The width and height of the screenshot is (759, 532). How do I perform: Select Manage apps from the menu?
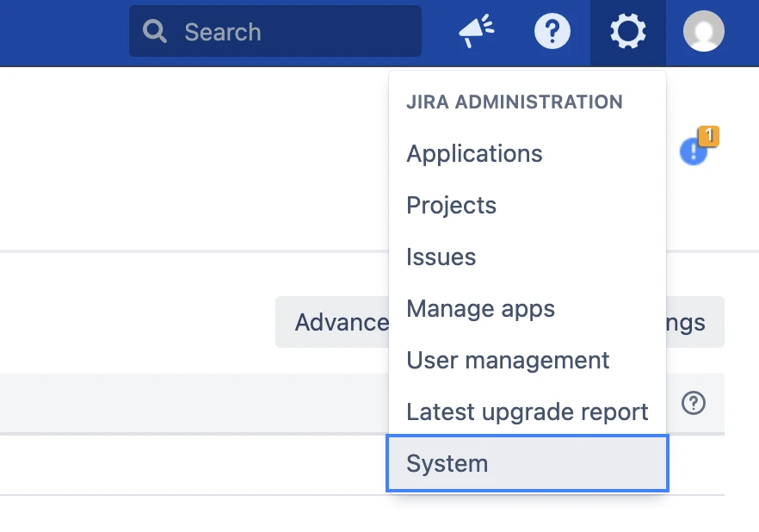coord(480,308)
